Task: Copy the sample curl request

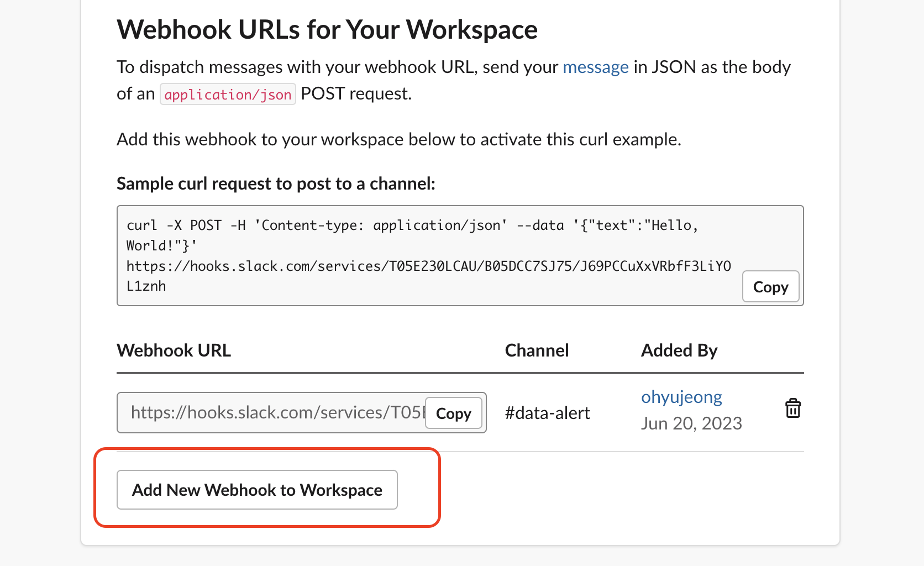Action: pos(770,286)
